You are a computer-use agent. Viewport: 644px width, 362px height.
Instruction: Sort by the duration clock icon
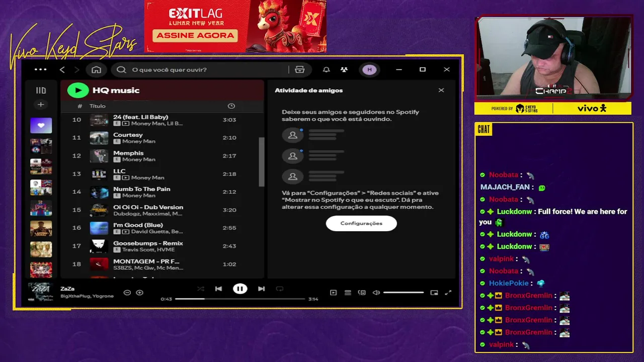[x=231, y=106]
